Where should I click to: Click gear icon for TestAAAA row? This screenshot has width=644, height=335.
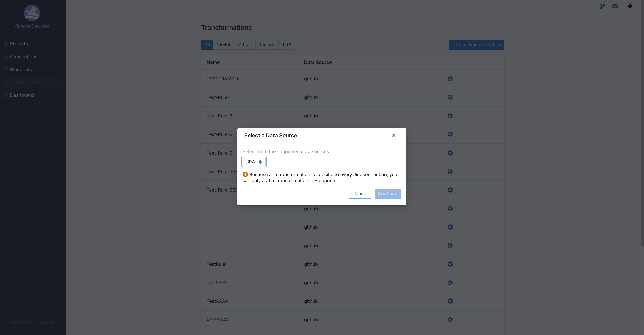[450, 301]
